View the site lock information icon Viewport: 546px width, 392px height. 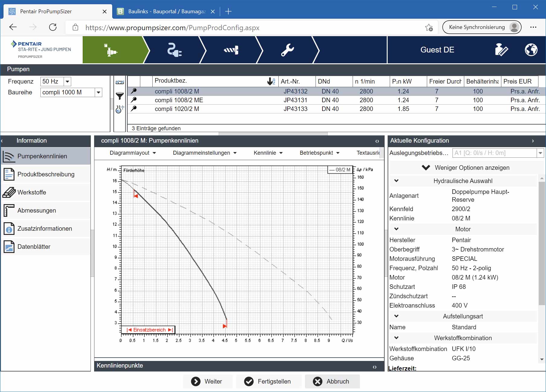tap(75, 27)
